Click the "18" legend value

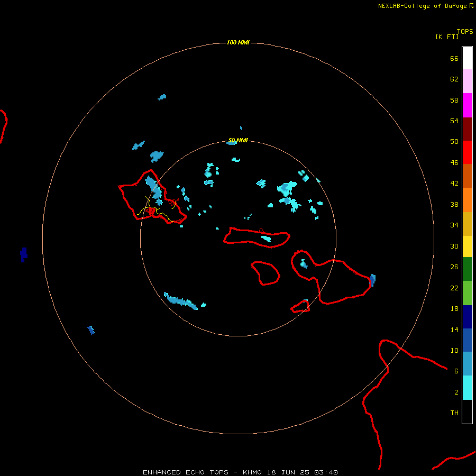454,309
